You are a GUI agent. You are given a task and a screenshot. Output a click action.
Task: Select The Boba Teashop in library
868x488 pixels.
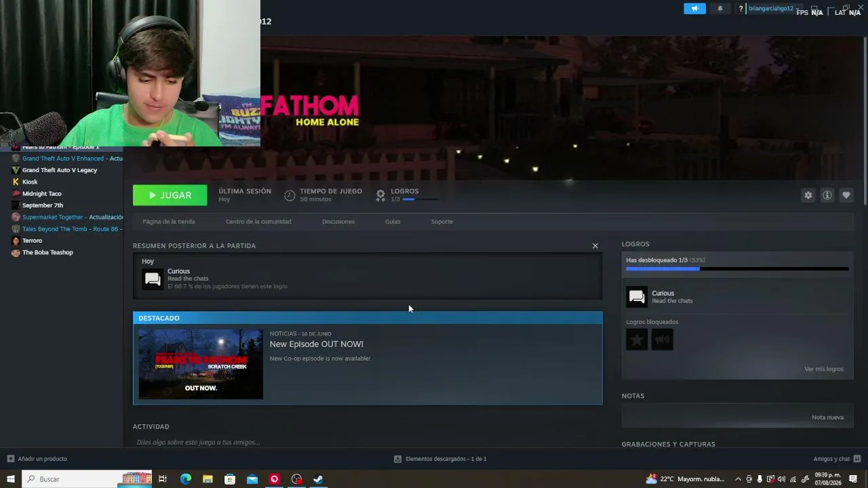(x=47, y=252)
